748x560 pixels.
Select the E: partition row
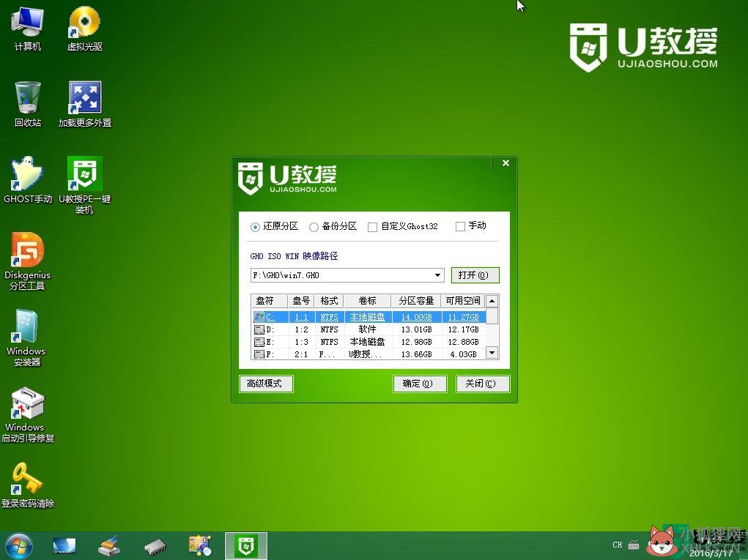pyautogui.click(x=369, y=342)
